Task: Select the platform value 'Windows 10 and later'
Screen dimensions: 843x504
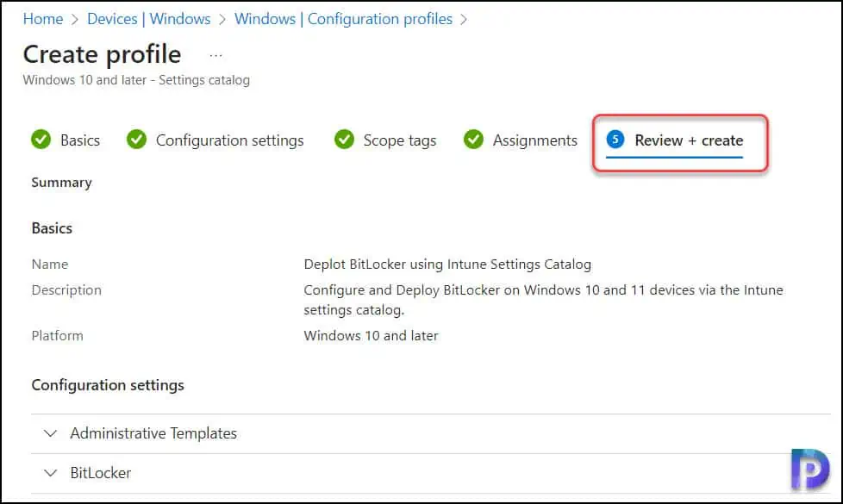Action: (x=371, y=336)
